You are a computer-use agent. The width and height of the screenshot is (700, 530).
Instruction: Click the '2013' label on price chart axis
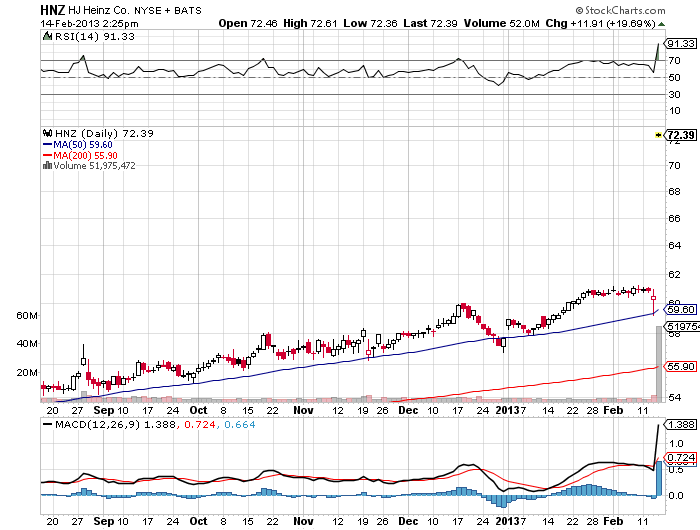[x=508, y=410]
